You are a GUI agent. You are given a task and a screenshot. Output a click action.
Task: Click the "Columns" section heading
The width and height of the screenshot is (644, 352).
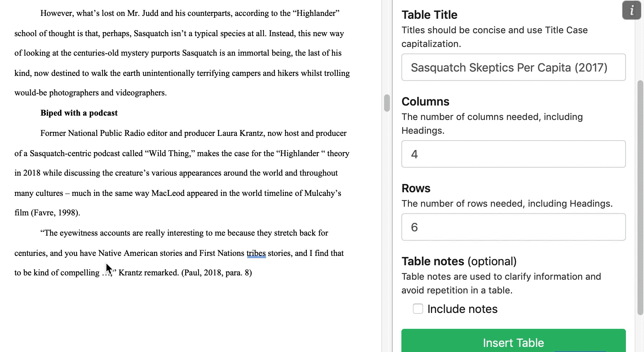425,102
